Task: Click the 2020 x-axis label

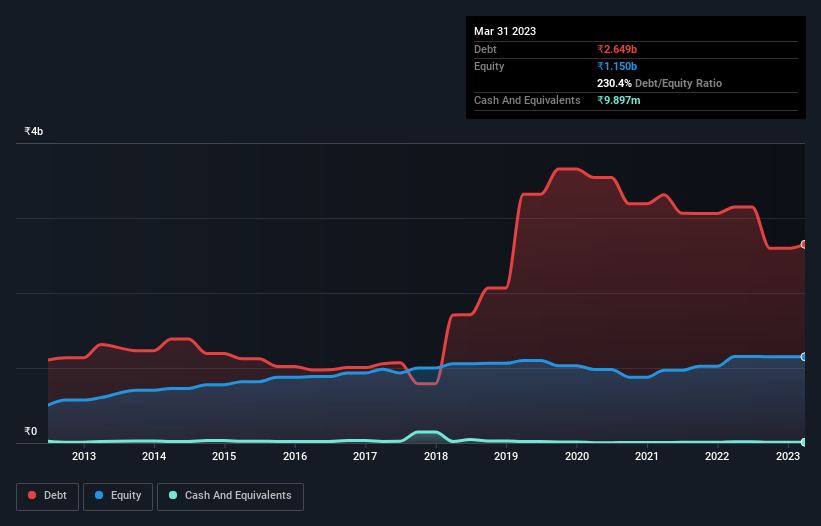Action: coord(576,456)
